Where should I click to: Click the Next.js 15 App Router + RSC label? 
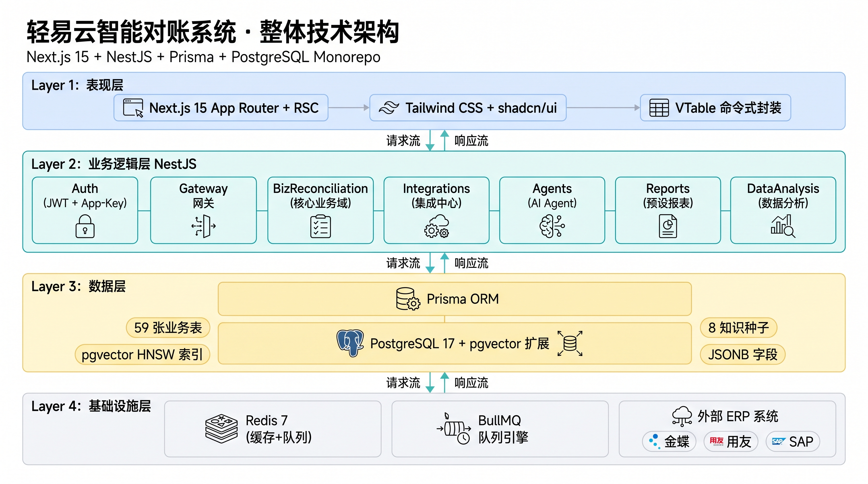(x=234, y=108)
